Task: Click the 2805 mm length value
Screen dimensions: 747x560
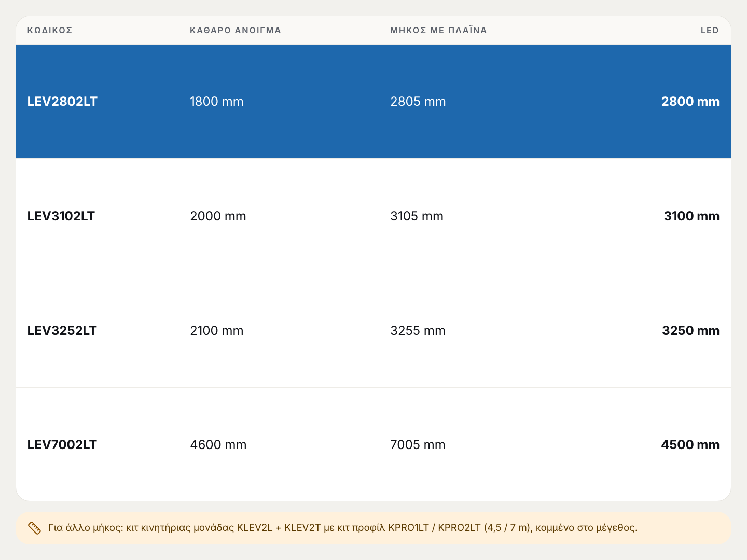Action: pos(418,101)
